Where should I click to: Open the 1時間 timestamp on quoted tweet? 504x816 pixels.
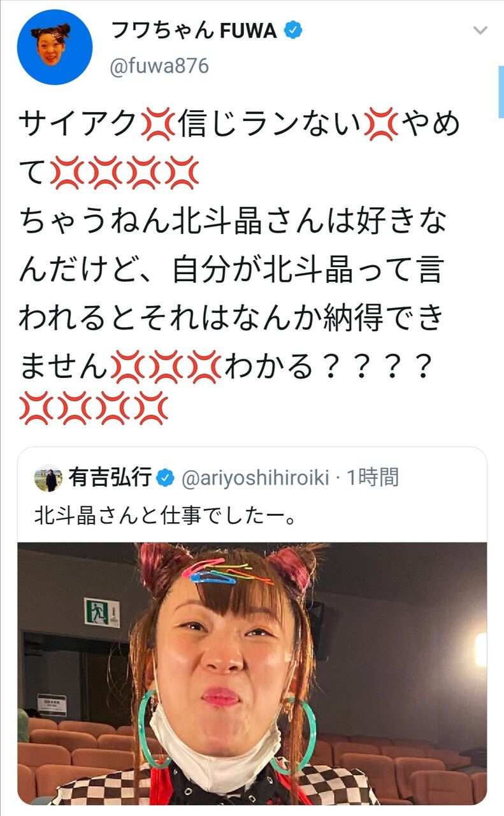pyautogui.click(x=373, y=477)
